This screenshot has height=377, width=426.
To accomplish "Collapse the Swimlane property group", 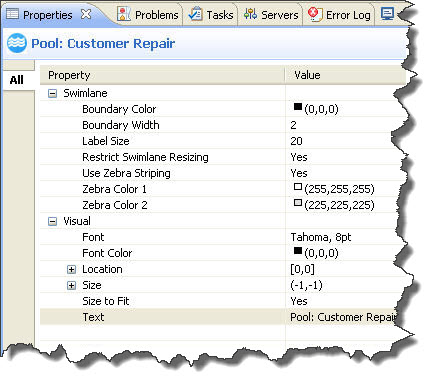I will (x=52, y=93).
